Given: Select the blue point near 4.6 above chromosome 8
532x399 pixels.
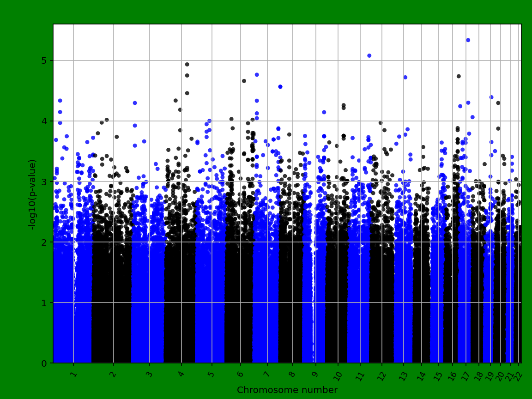Looking at the screenshot, I should pos(280,86).
